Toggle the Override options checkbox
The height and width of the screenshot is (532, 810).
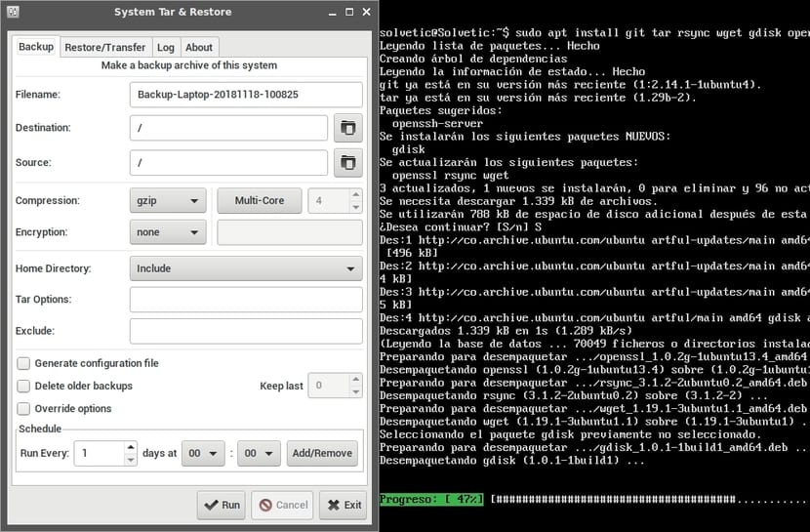click(23, 409)
